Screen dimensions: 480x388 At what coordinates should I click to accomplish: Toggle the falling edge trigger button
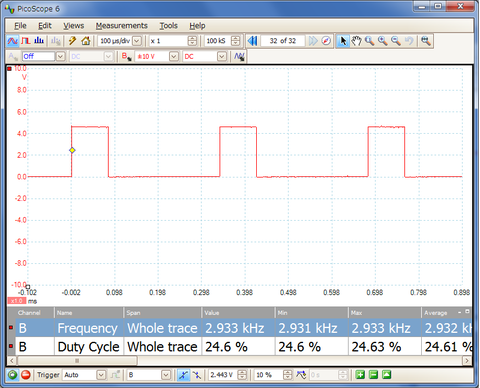pyautogui.click(x=197, y=375)
